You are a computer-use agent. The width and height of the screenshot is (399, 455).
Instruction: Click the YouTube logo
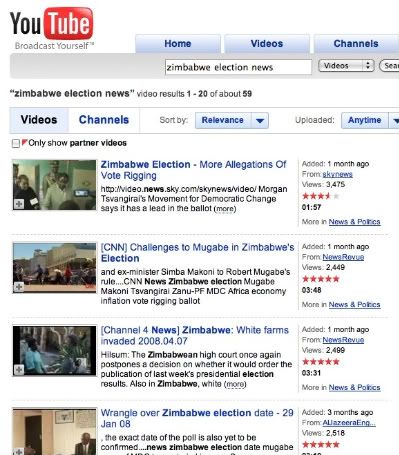(x=51, y=28)
